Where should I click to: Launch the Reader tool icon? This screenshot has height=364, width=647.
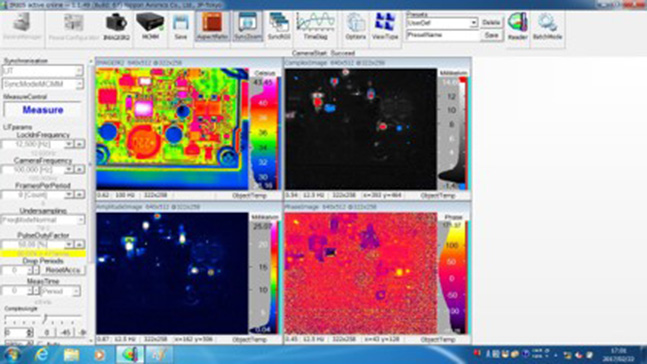click(517, 26)
